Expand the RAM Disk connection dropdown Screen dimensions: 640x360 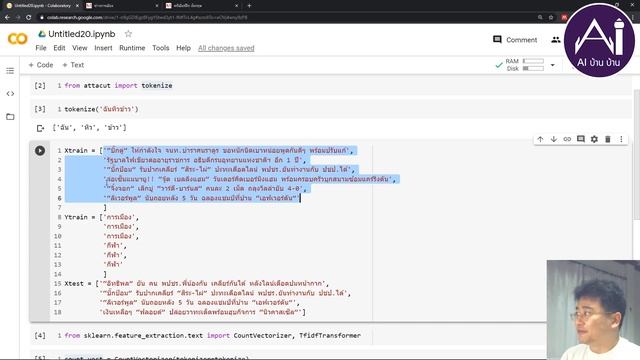(x=552, y=65)
